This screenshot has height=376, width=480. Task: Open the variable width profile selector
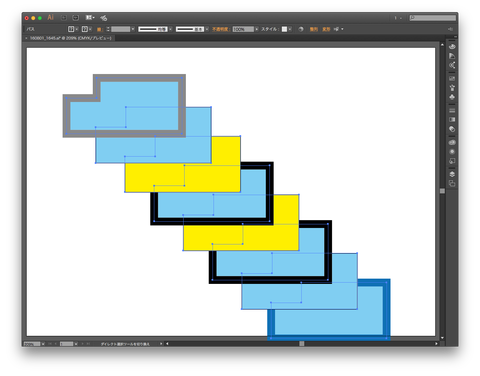(x=155, y=29)
